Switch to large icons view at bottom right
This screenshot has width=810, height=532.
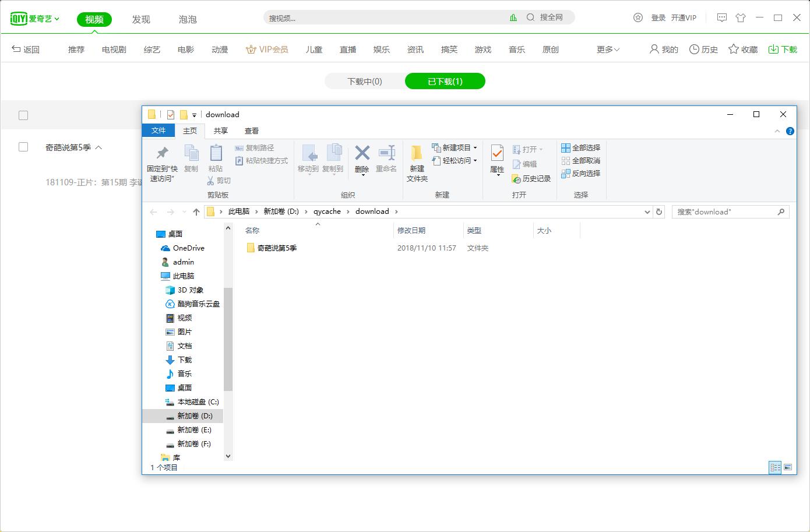[x=788, y=467]
